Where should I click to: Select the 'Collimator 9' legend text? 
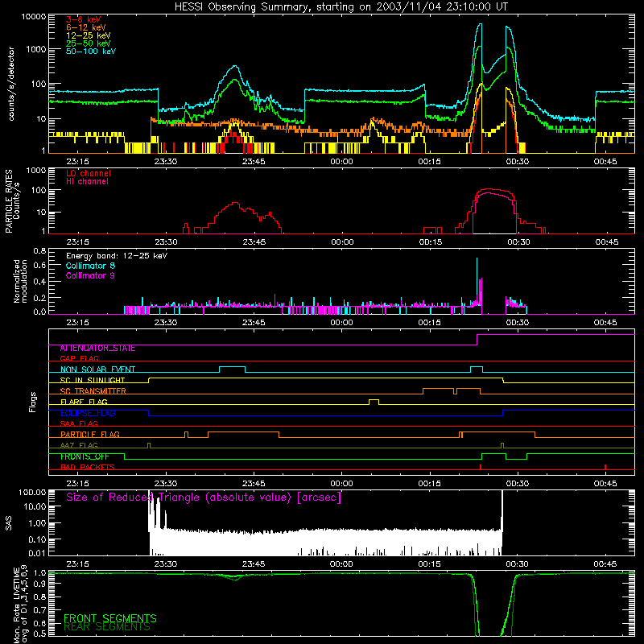90,275
